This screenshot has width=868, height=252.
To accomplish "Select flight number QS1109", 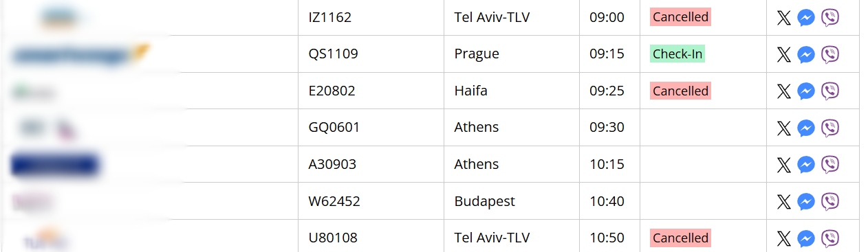I will coord(333,54).
